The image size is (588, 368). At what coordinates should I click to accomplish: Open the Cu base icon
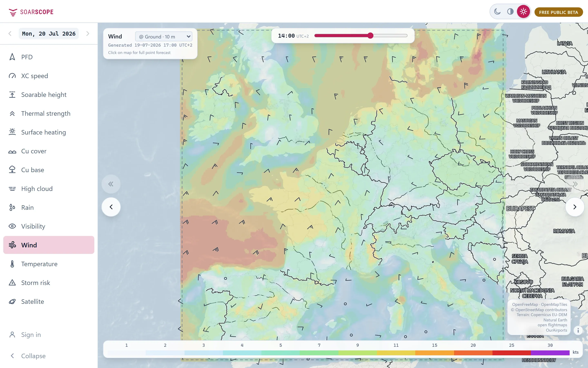pyautogui.click(x=12, y=170)
